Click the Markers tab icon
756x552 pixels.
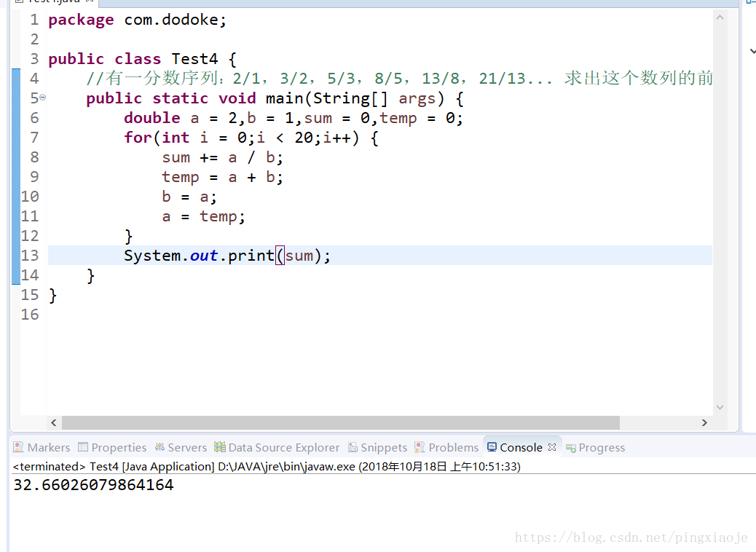click(x=18, y=447)
